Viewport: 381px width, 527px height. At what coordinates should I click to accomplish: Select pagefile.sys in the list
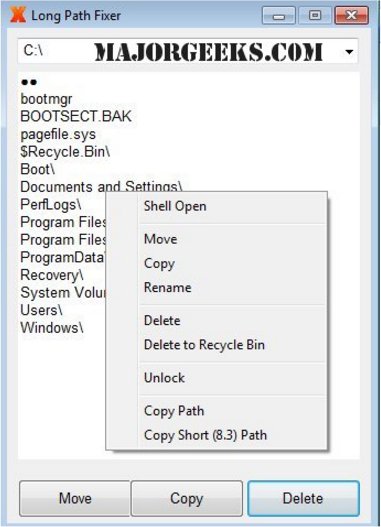tap(58, 134)
